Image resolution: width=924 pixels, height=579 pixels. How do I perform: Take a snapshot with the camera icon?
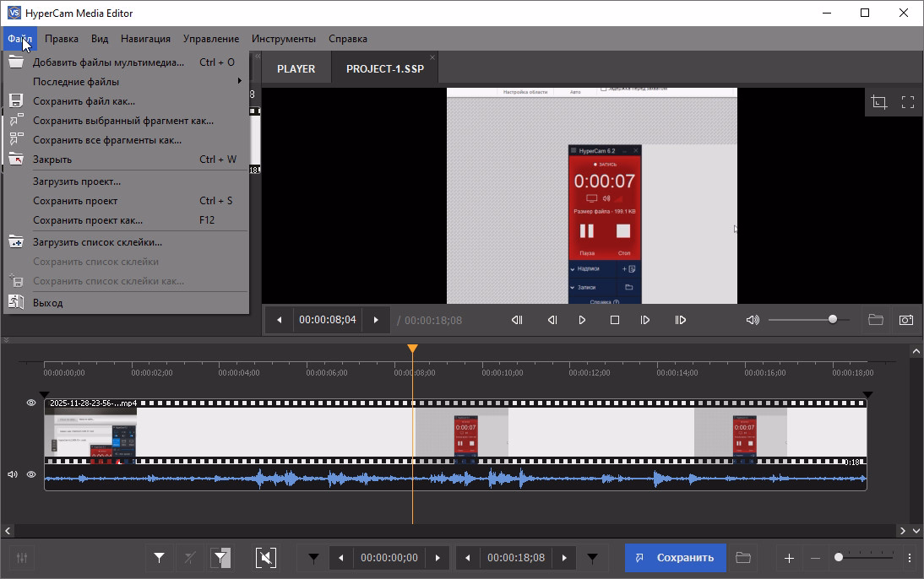click(x=905, y=320)
